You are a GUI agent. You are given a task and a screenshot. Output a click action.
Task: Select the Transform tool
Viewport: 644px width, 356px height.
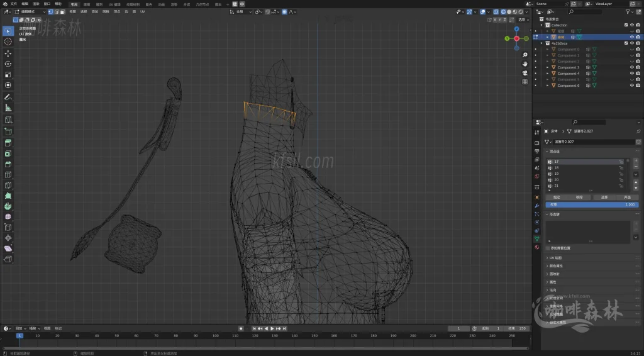click(8, 85)
